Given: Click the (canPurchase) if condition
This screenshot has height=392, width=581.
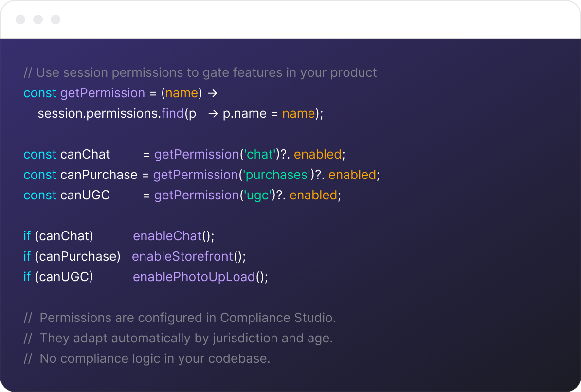Looking at the screenshot, I should coord(78,256).
